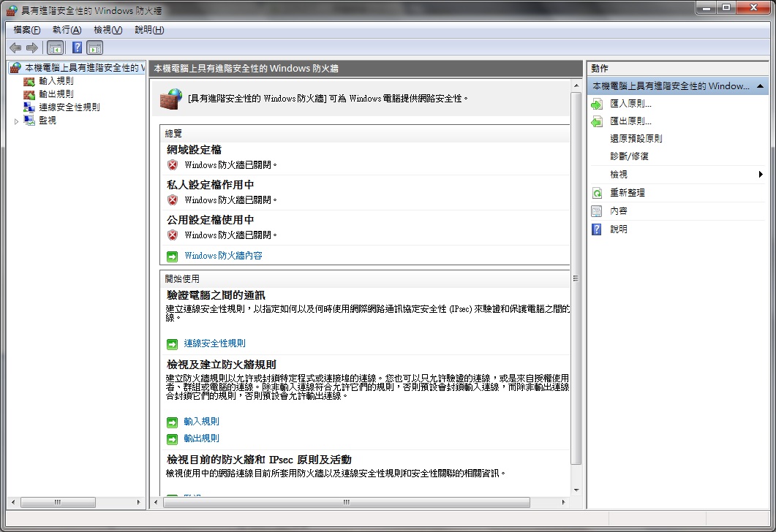Open the 說明(H) menu
This screenshot has height=532, width=776.
(x=149, y=30)
